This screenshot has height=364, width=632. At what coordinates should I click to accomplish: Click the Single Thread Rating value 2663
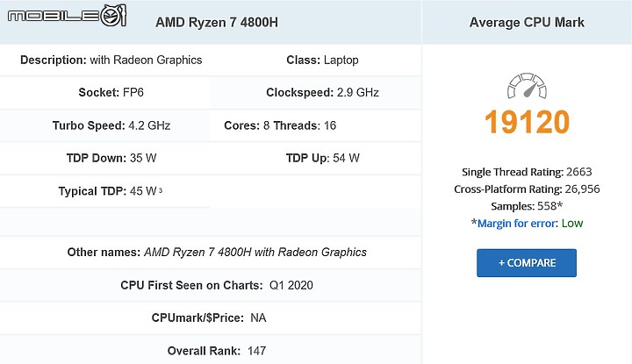(578, 172)
